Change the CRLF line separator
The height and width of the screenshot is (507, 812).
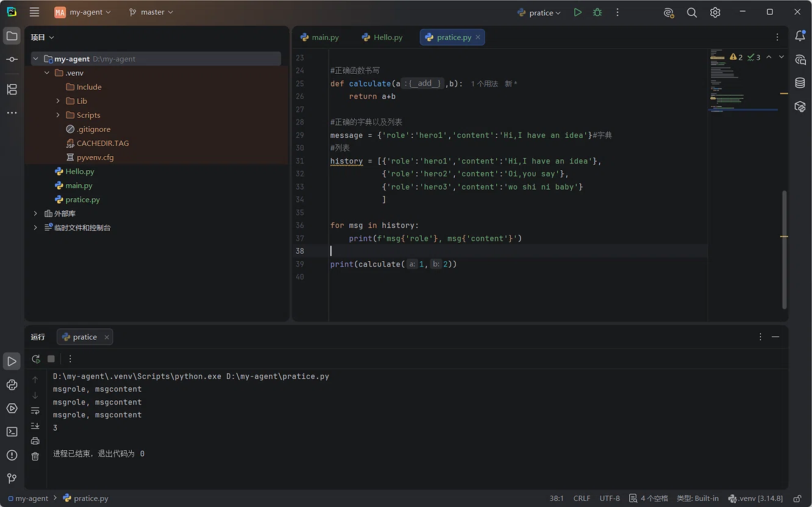click(582, 498)
